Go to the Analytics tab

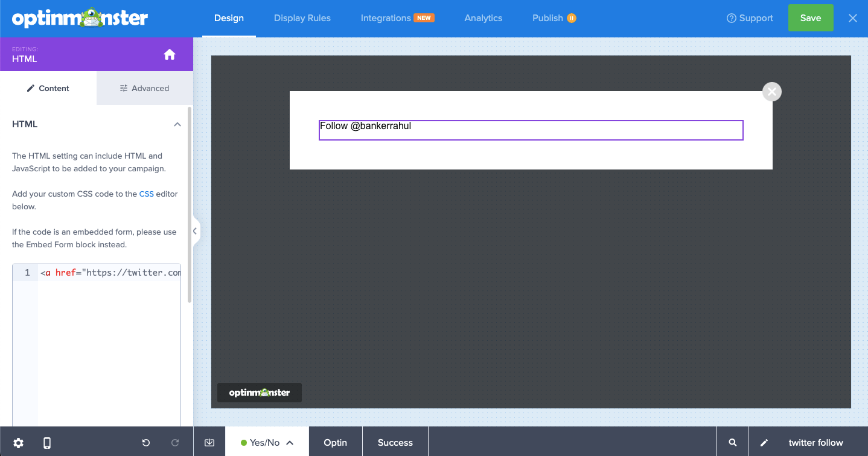pos(483,18)
